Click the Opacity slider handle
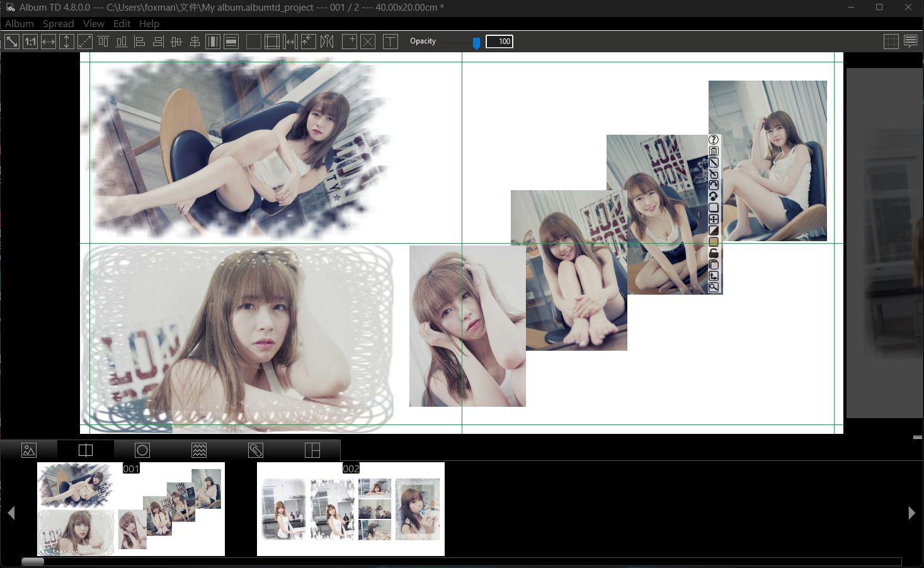Viewport: 924px width, 568px height. (x=476, y=43)
